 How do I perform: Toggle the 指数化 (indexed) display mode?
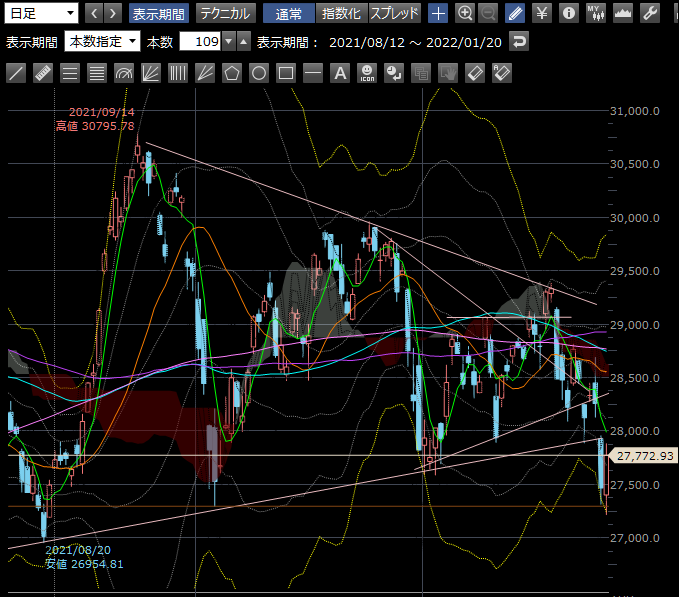[x=341, y=13]
